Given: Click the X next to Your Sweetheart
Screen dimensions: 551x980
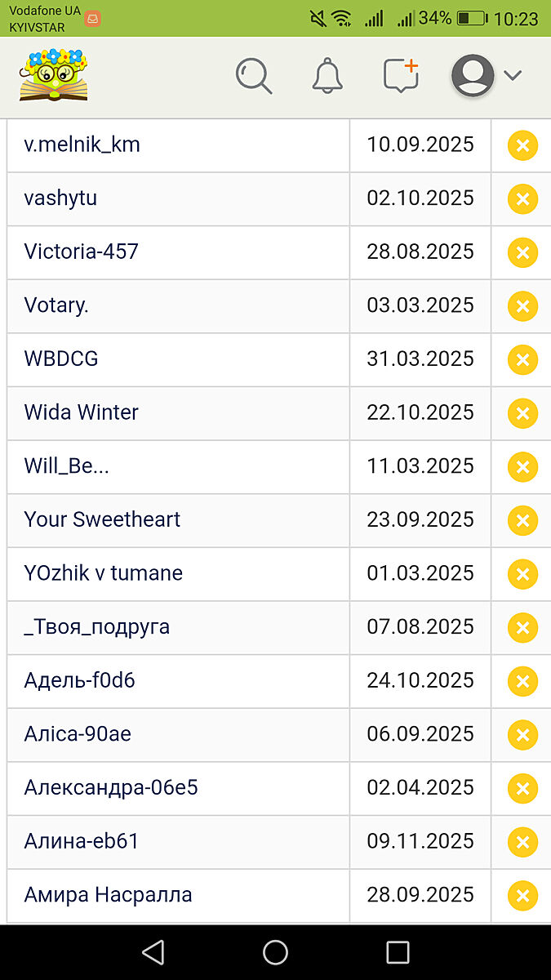Looking at the screenshot, I should pyautogui.click(x=522, y=521).
